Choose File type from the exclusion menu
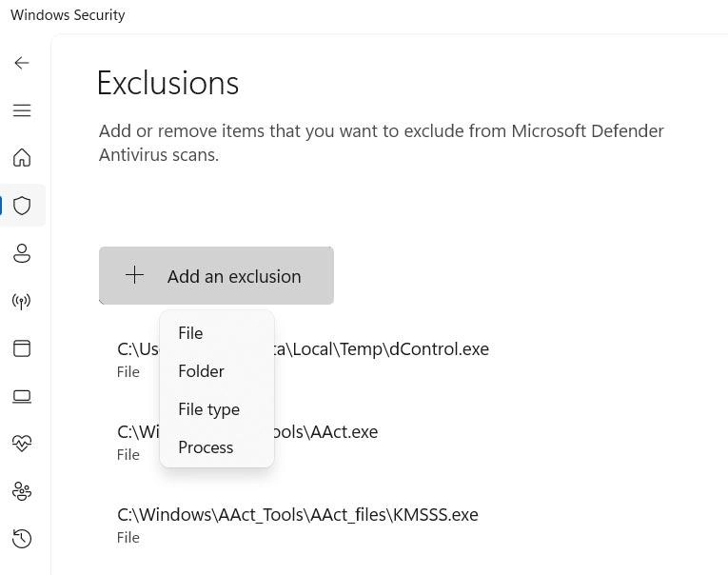 (x=216, y=409)
